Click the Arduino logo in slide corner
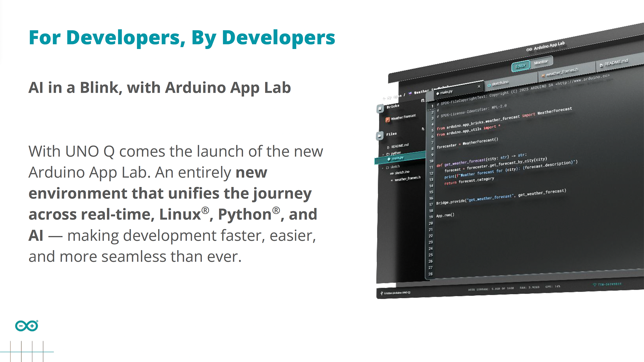The width and height of the screenshot is (644, 362). [26, 326]
